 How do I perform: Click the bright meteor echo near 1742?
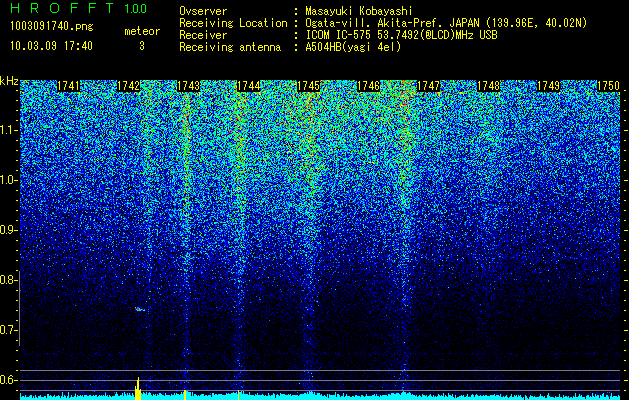click(139, 309)
